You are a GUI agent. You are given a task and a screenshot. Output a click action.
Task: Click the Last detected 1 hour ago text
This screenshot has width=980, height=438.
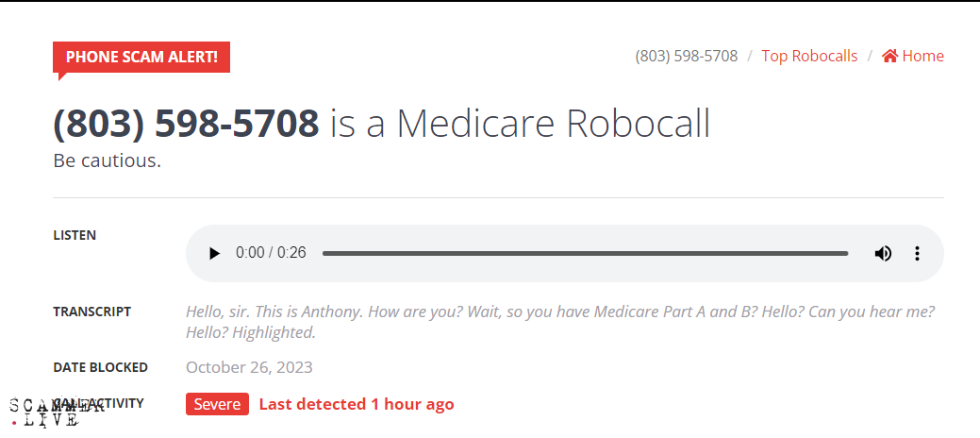[x=357, y=404]
